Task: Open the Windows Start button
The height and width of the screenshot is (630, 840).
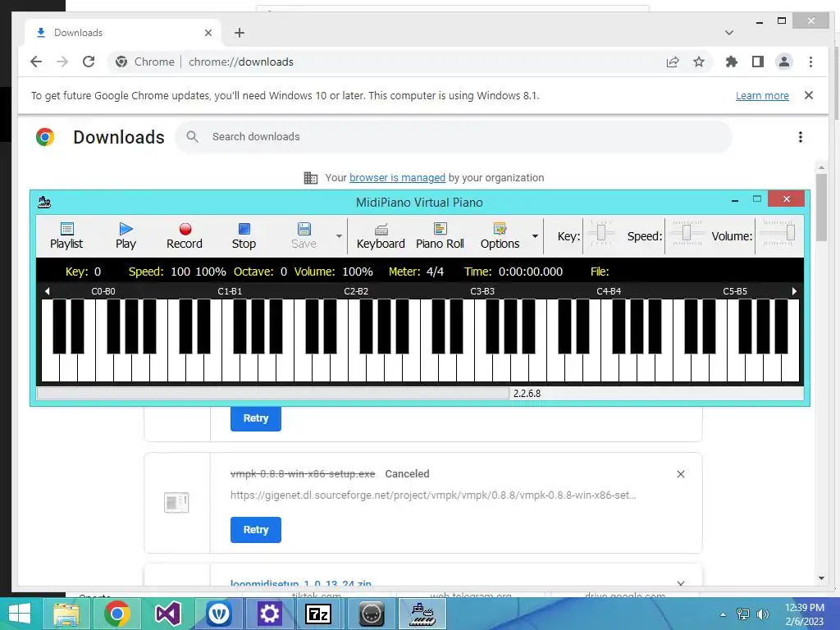Action: [x=20, y=614]
